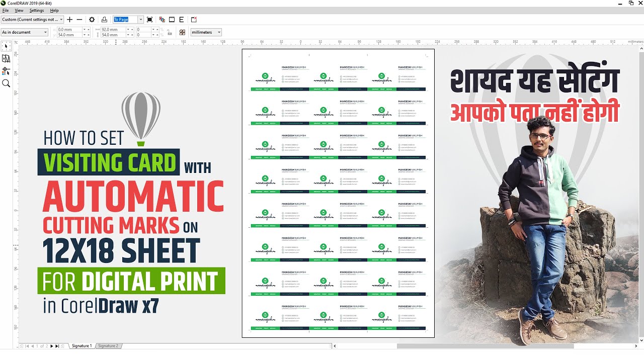The width and height of the screenshot is (644, 362).
Task: Click the width 92.0 mm field
Action: pyautogui.click(x=112, y=30)
